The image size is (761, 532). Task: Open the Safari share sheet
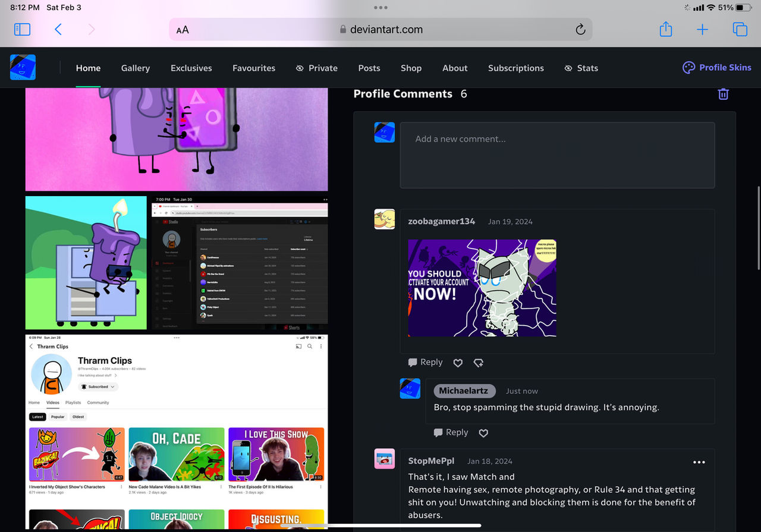(x=666, y=29)
